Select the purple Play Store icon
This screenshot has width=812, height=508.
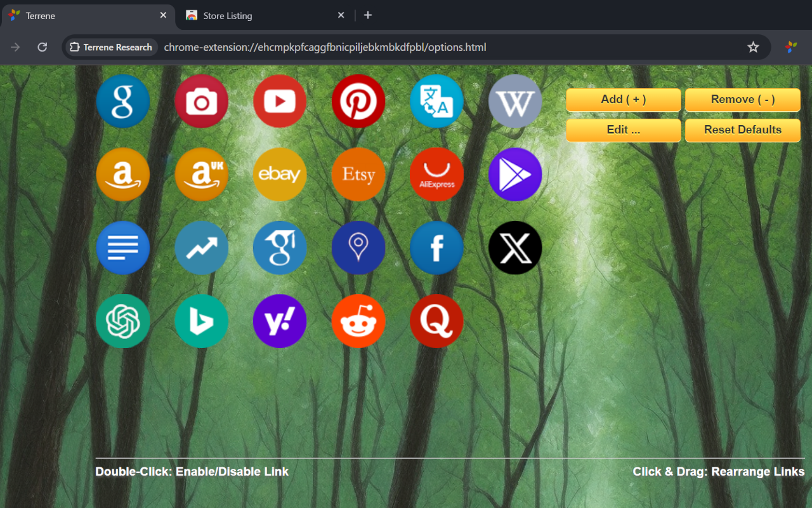click(x=515, y=175)
